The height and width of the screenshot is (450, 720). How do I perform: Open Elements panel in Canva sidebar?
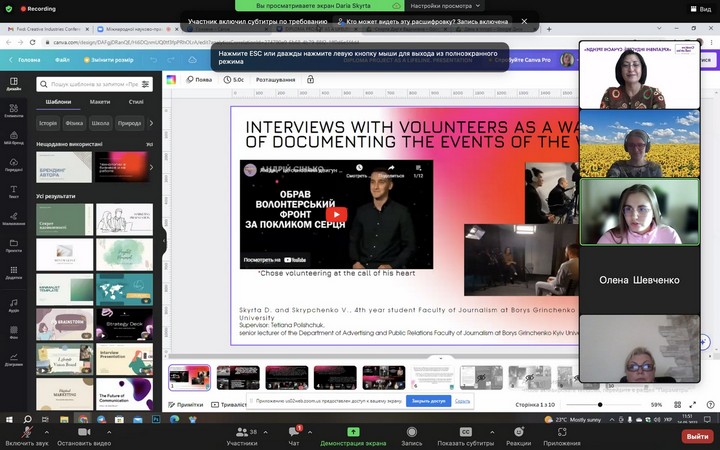pos(14,111)
